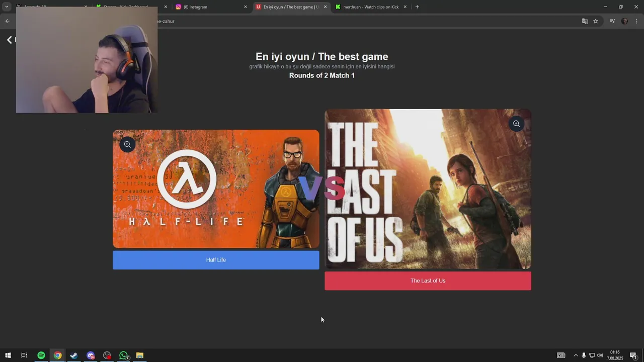Open Task View on the taskbar
644x362 pixels.
point(24,355)
